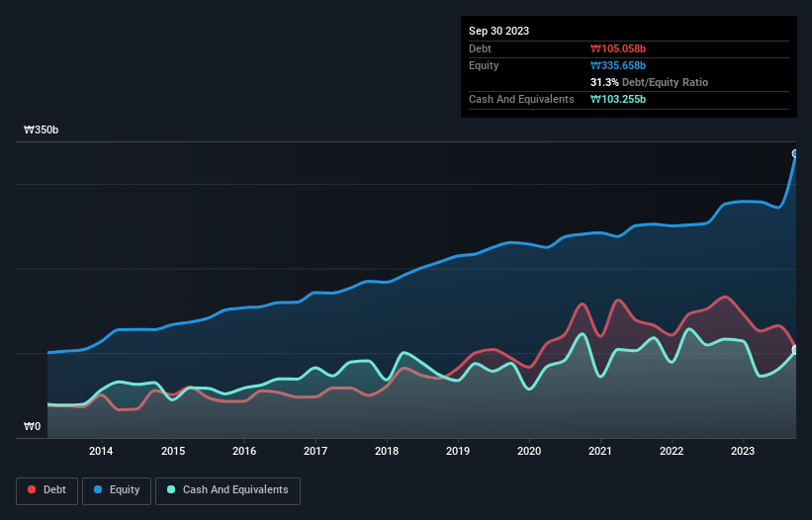Viewport: 812px width, 520px height.
Task: Click the 2014 x-axis label
Action: (101, 451)
